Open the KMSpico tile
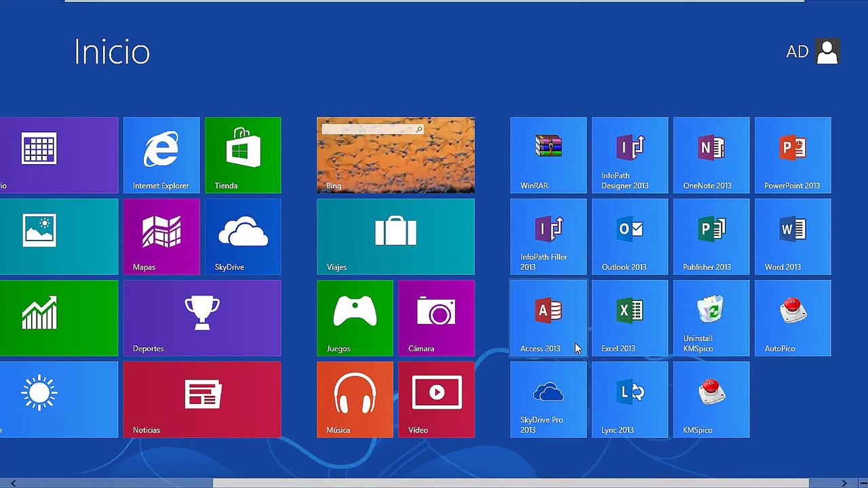The width and height of the screenshot is (868, 488). pos(711,399)
